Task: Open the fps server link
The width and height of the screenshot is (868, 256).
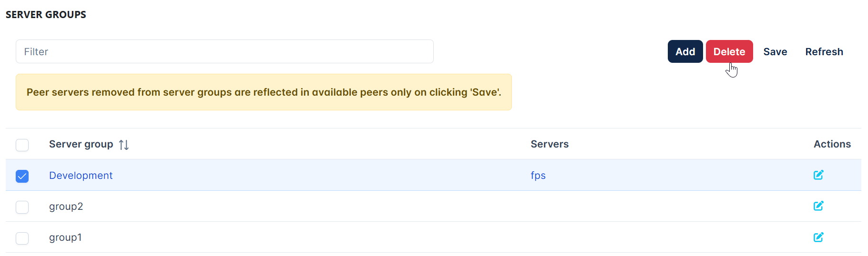Action: (538, 176)
